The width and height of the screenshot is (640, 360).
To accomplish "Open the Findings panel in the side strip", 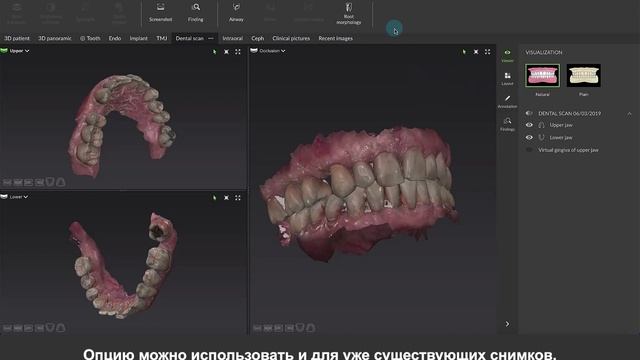I will click(x=507, y=124).
